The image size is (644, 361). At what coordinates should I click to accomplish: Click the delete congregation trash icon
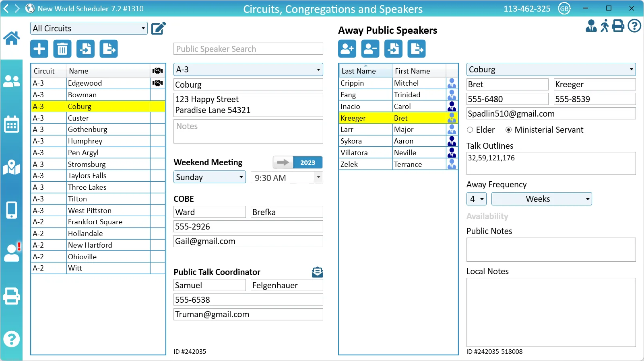tap(62, 49)
